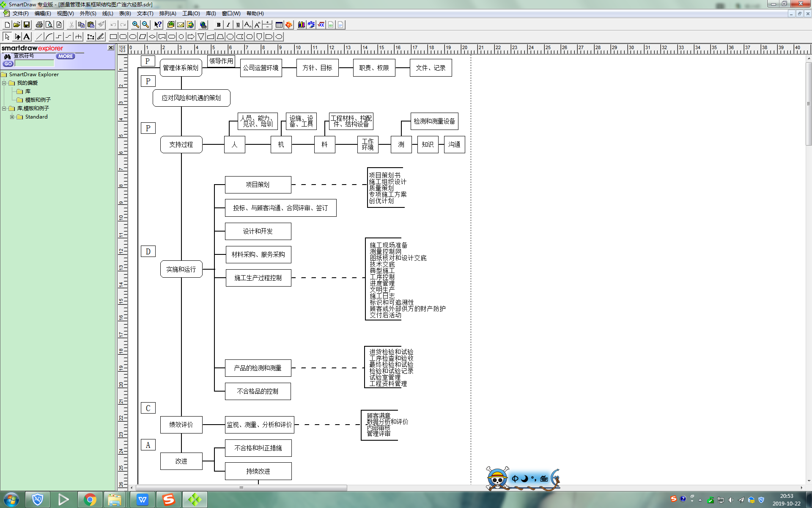Zoom out with the magnifier minus icon
Screen dimensions: 812x508
click(x=145, y=25)
